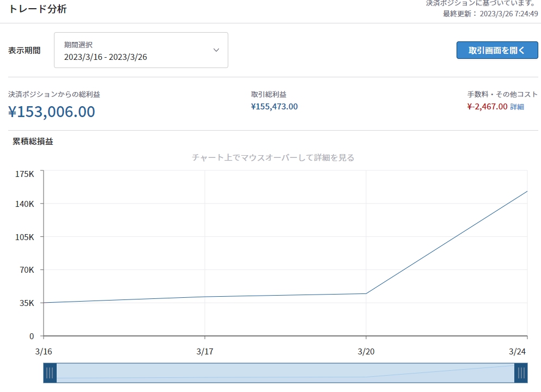Click the 取引画面を開く button
541x392 pixels.
tap(497, 50)
